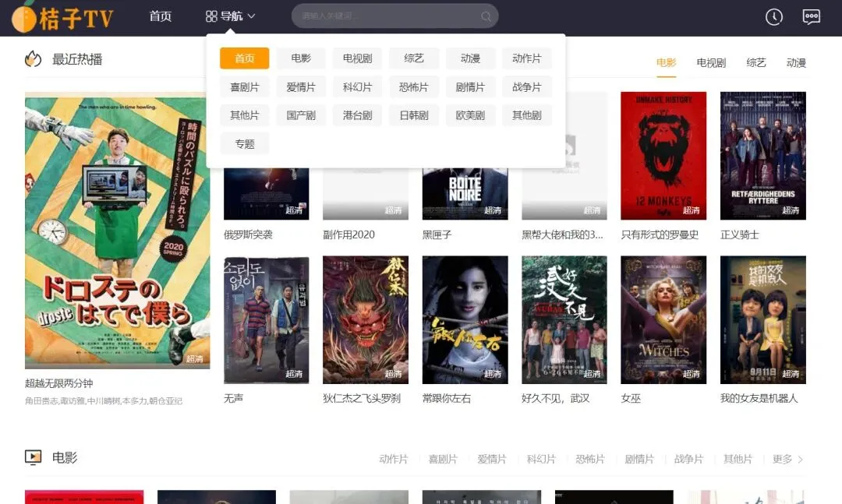Choose 恐怖片 in the navigation dropdown

[413, 87]
